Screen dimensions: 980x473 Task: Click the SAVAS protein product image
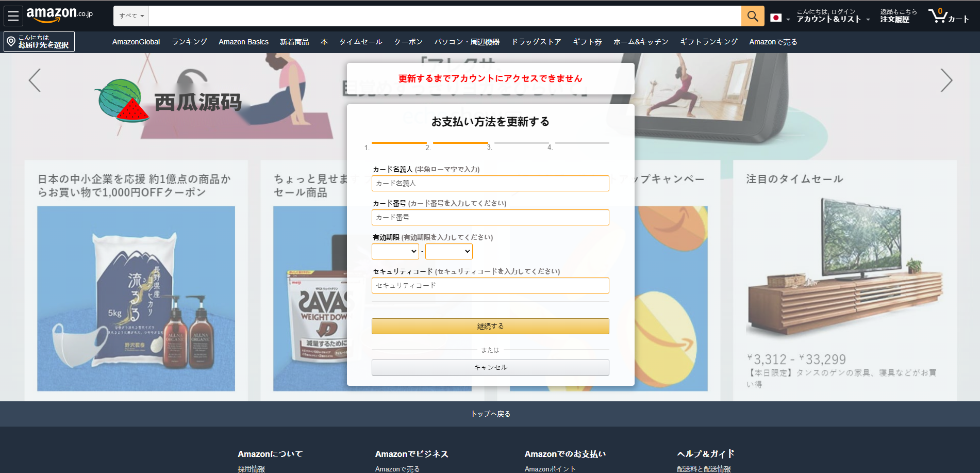click(310, 299)
